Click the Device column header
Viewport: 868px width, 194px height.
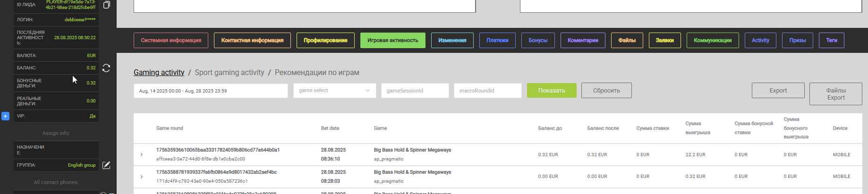tap(840, 128)
